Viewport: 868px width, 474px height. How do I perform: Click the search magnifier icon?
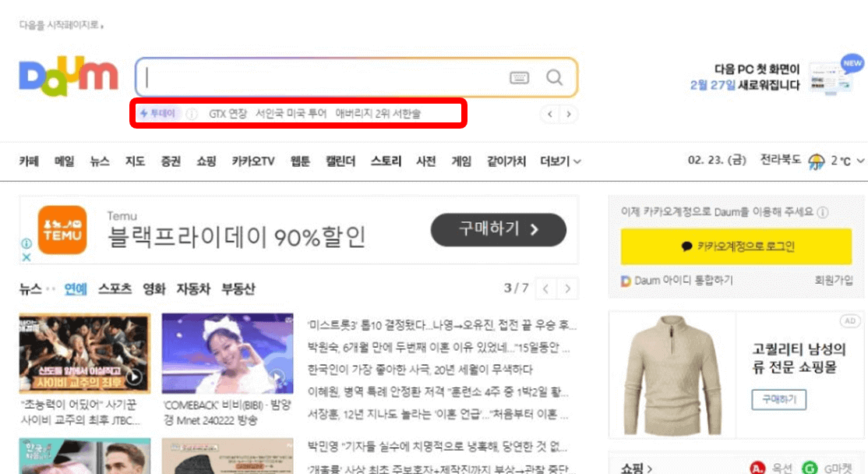click(555, 77)
